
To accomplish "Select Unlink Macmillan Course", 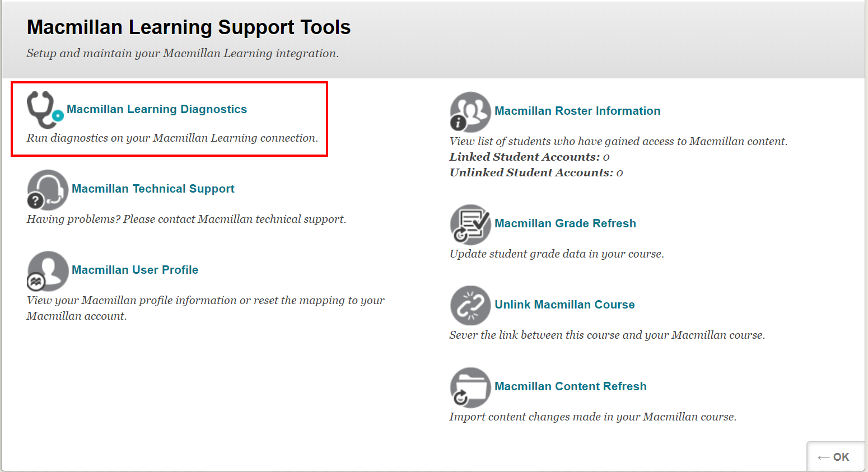I will click(564, 305).
